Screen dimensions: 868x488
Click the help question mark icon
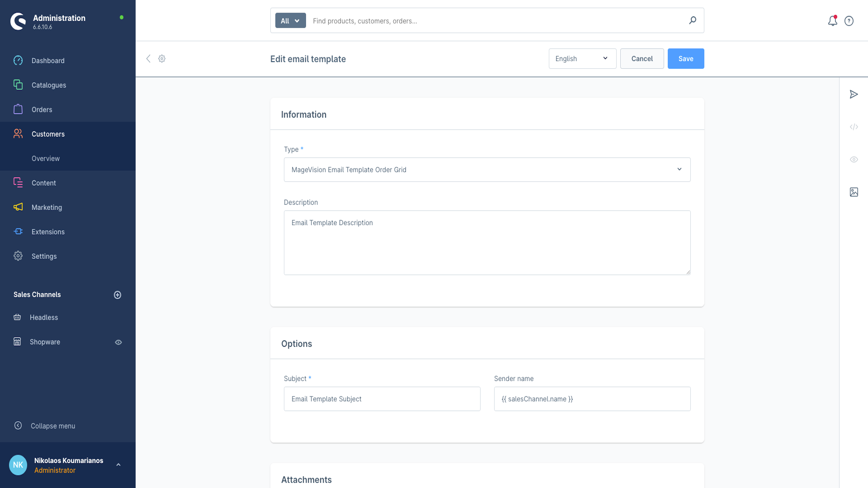[x=849, y=21]
